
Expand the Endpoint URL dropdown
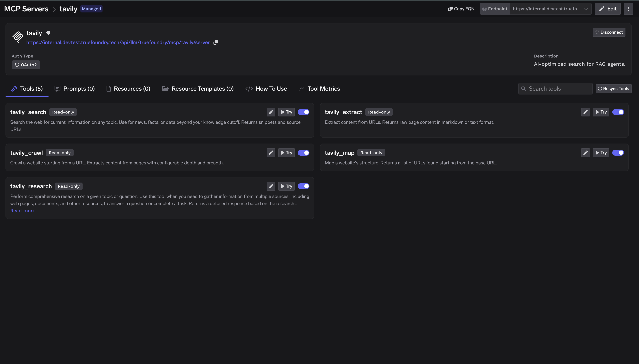pyautogui.click(x=551, y=9)
